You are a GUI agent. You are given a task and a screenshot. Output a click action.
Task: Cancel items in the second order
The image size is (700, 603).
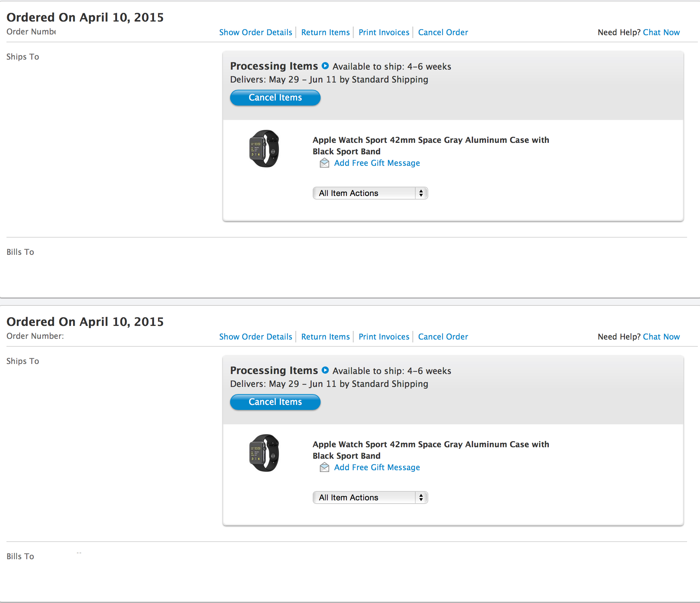point(275,402)
